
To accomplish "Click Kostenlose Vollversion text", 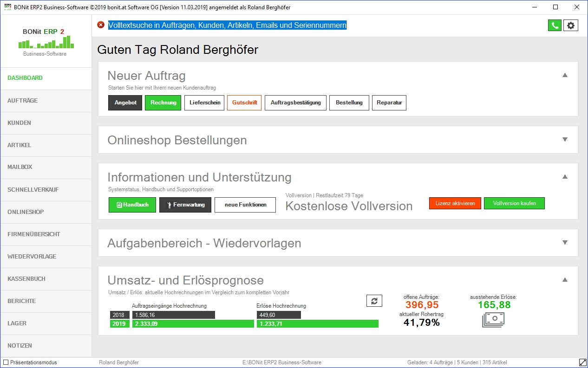I will pos(349,207).
